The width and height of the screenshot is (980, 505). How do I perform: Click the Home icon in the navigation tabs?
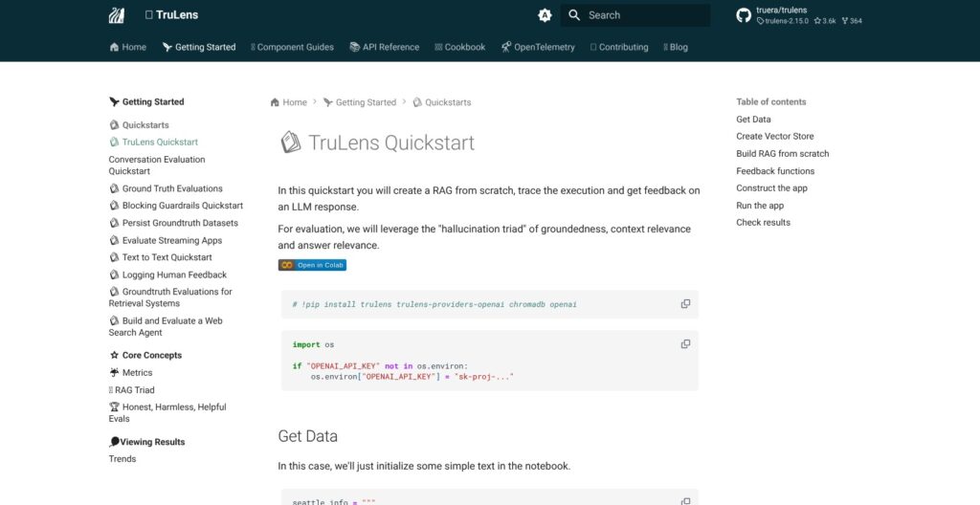pyautogui.click(x=114, y=47)
